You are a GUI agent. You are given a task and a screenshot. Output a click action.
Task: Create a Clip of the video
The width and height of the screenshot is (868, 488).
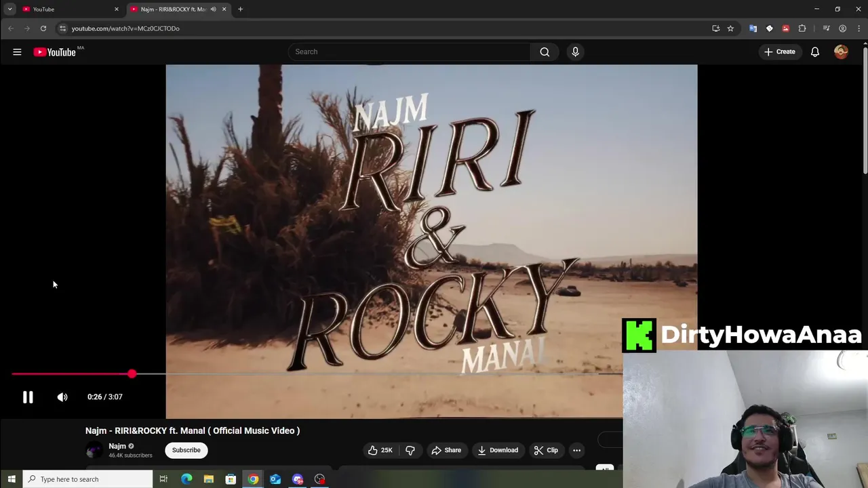pos(546,450)
